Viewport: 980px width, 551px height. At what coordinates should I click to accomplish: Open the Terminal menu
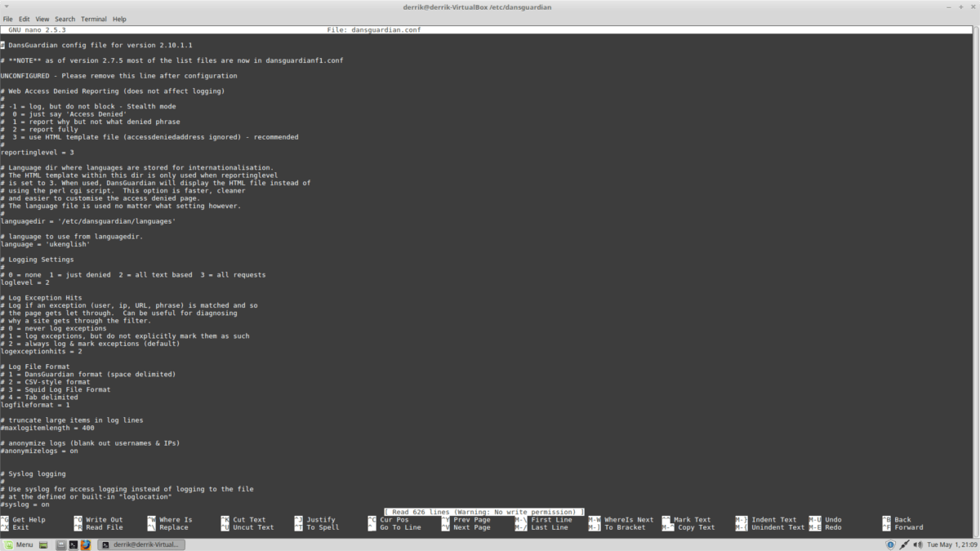coord(94,19)
